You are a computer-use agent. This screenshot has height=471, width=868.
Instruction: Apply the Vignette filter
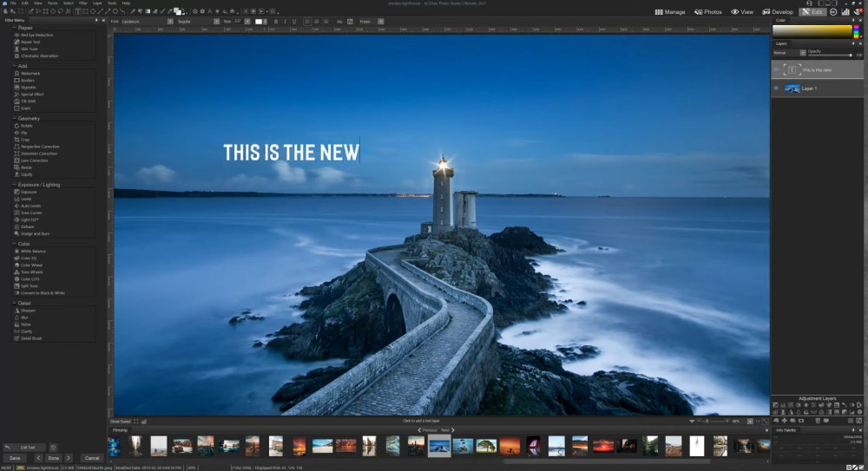point(25,88)
